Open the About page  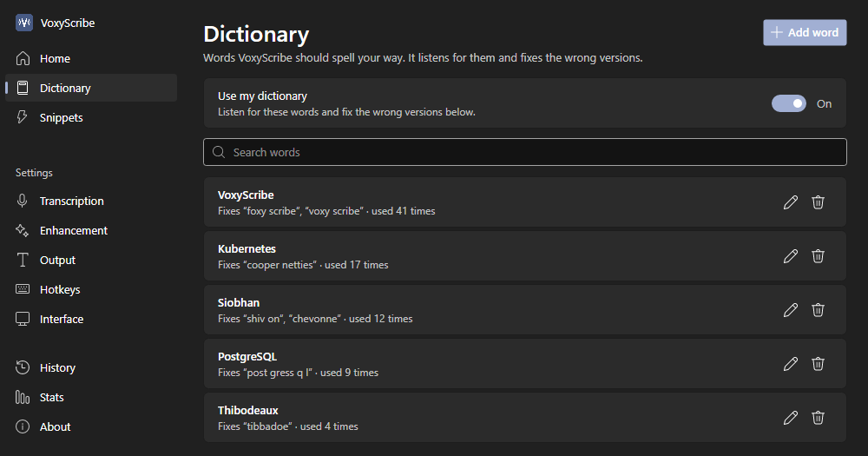click(91, 426)
